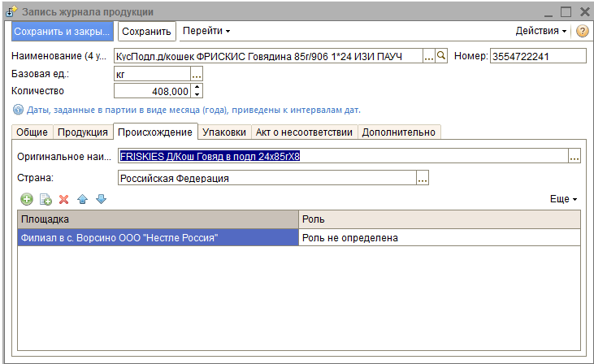Click the Номер field 3554722241
The image size is (594, 364).
tap(538, 56)
